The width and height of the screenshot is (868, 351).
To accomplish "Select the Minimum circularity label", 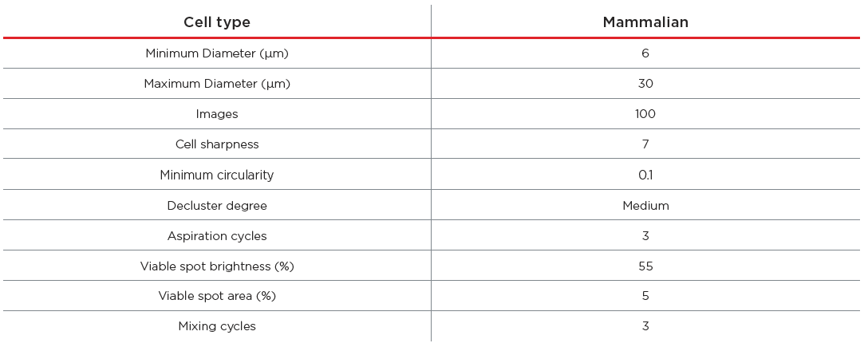I will 217,175.
